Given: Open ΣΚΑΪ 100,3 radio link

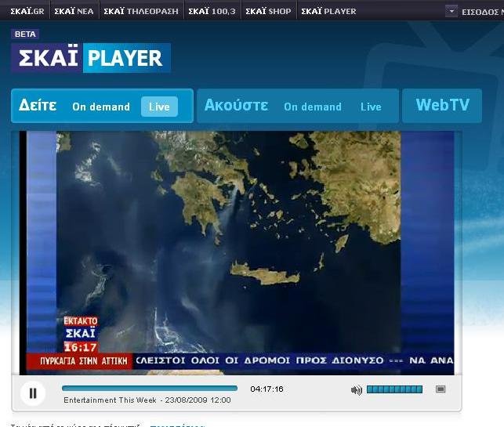Looking at the screenshot, I should point(212,11).
